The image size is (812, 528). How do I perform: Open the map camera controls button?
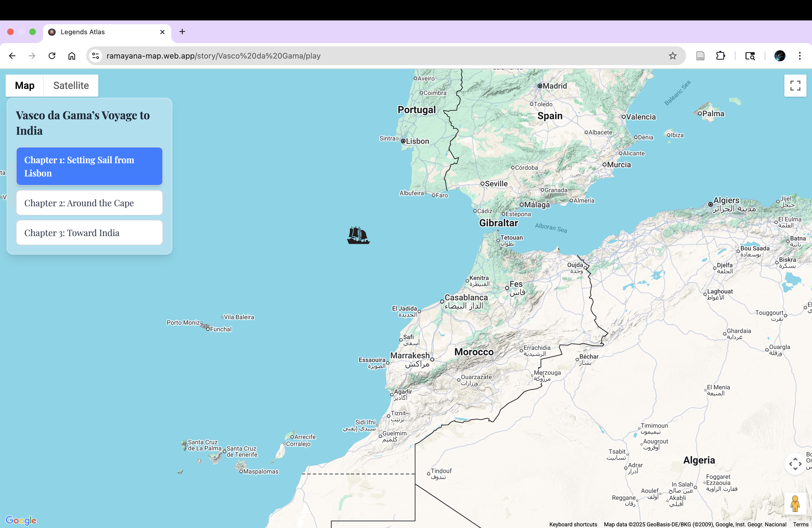[x=795, y=464]
